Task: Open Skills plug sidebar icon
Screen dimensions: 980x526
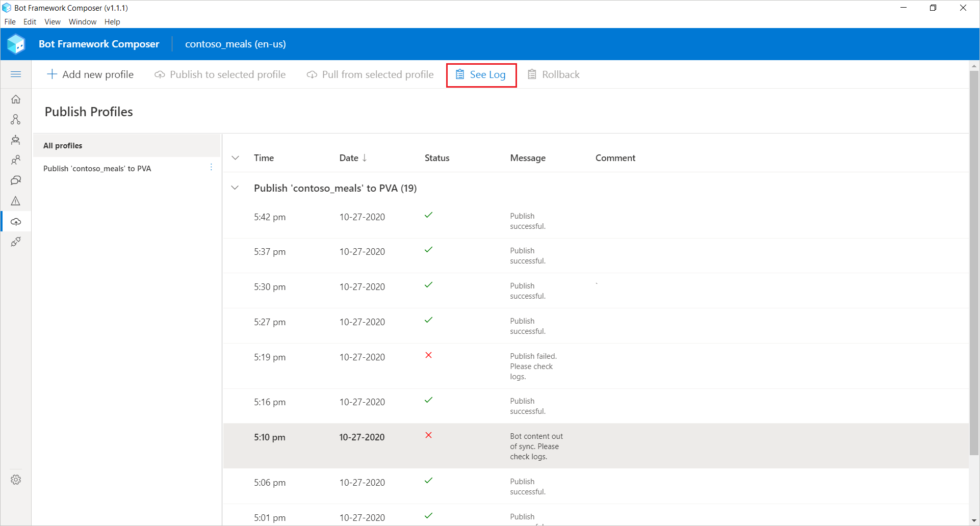Action: click(x=16, y=242)
